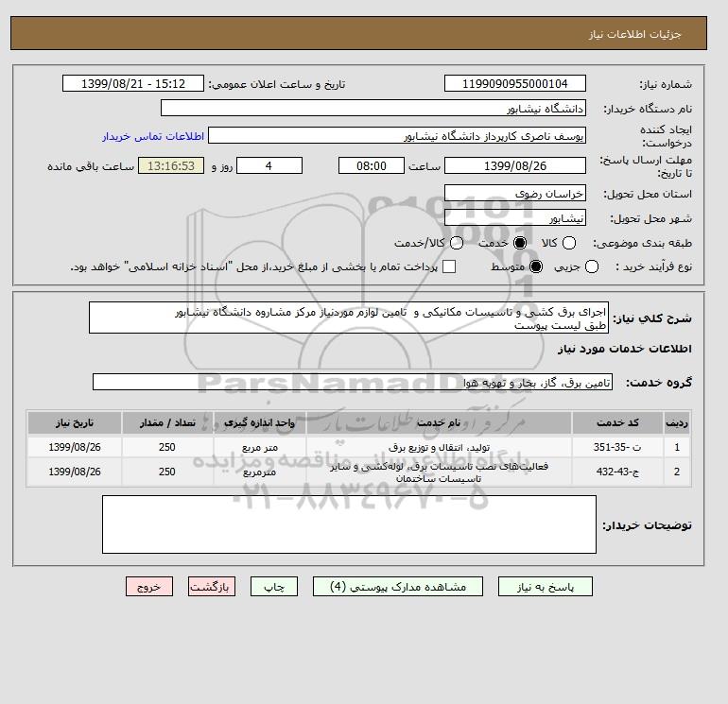Click the واحد اندازه گیری column header

click(260, 422)
